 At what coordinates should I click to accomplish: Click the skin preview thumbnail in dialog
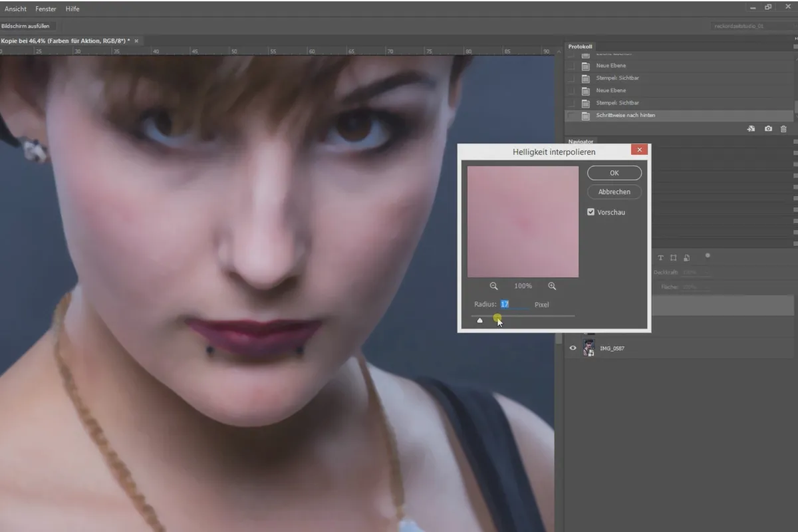[523, 221]
